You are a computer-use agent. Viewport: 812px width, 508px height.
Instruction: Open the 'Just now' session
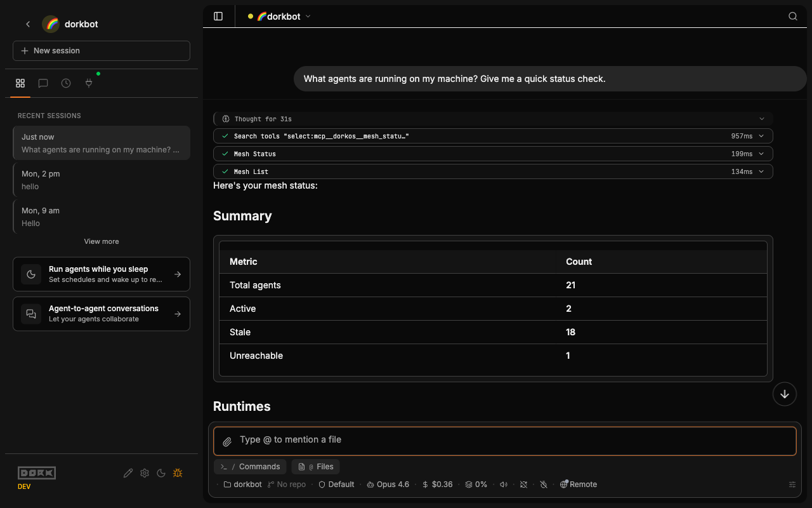tap(101, 143)
